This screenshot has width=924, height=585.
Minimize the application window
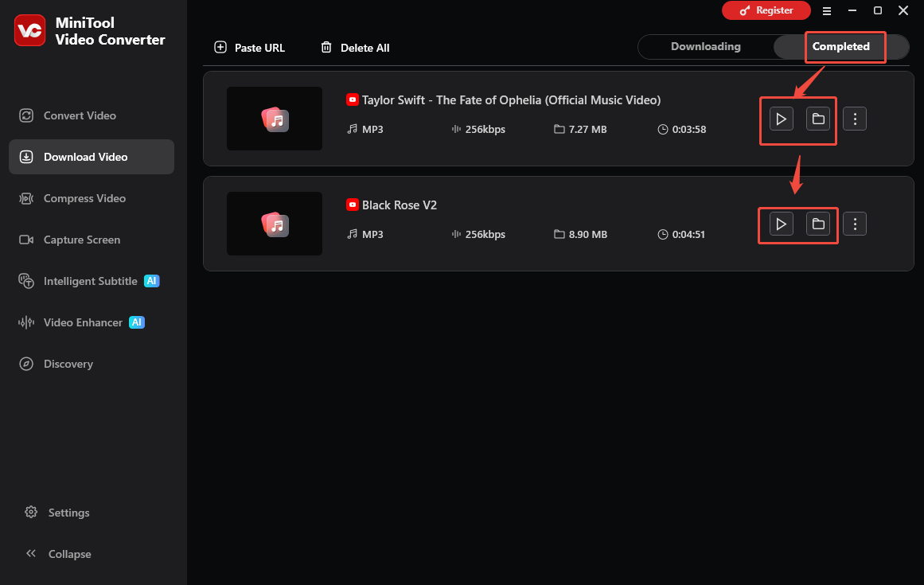point(852,10)
